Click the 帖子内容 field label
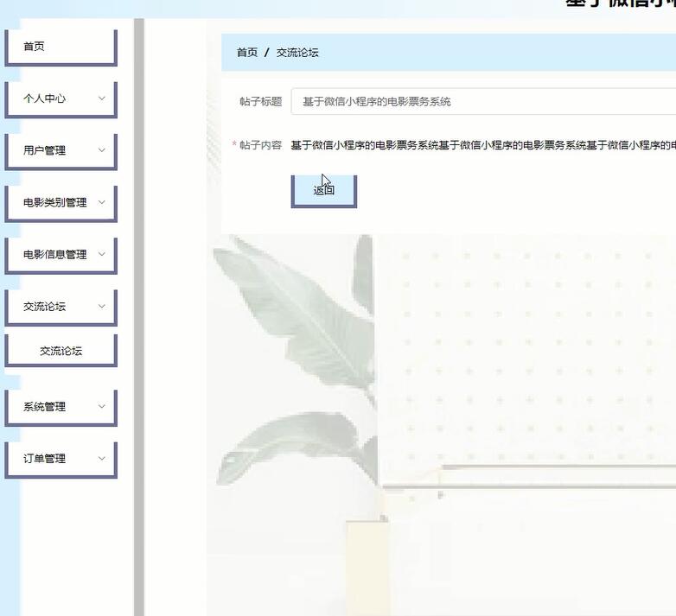This screenshot has width=676, height=616. pyautogui.click(x=260, y=145)
